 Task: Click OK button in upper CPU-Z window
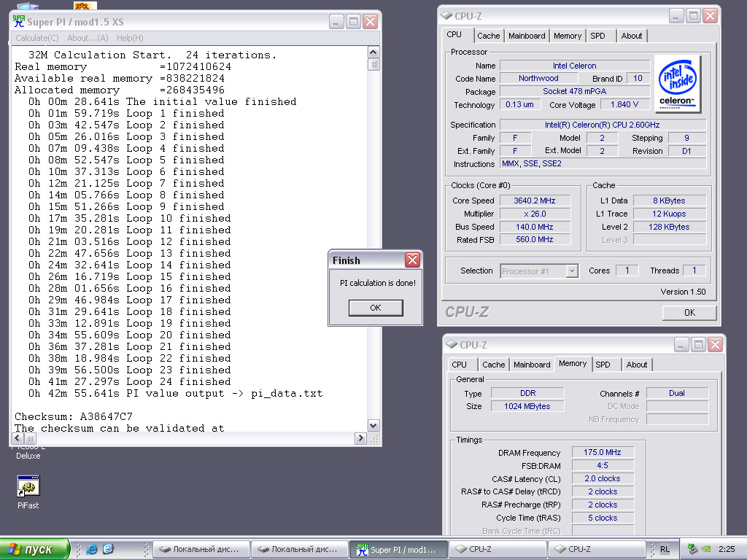point(689,312)
